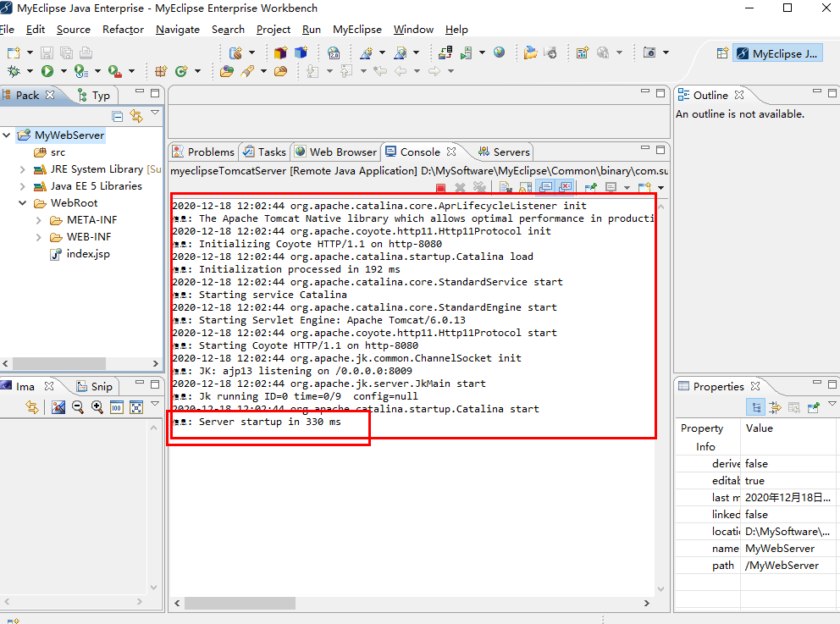Screen dimensions: 840x624
Task: Click the MyEclipse J... perspective button
Action: tap(776, 52)
